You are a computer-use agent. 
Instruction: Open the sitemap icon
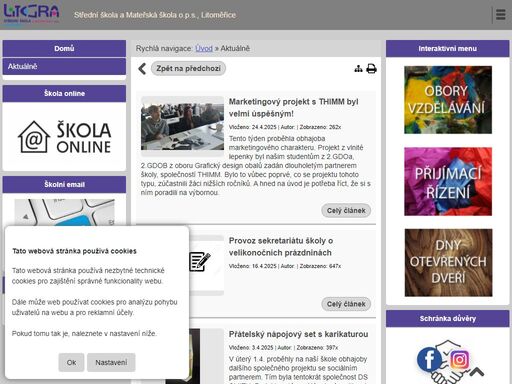tap(358, 69)
